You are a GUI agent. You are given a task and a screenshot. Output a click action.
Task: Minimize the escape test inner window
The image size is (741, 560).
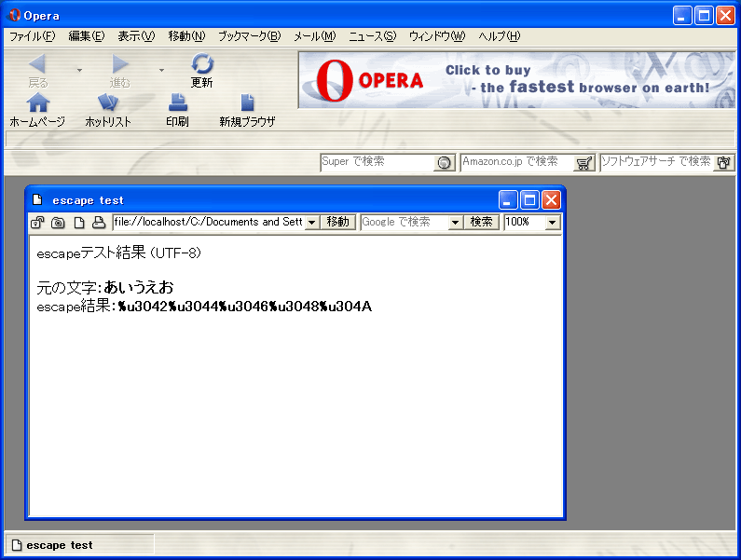508,200
